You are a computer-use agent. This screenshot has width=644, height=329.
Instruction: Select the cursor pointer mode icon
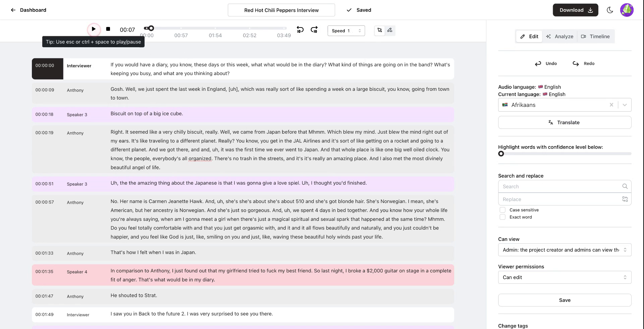coord(380,30)
